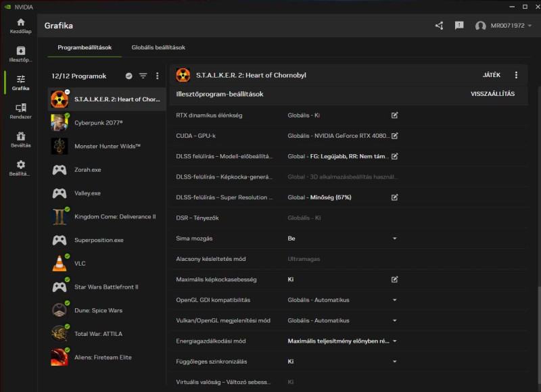Open the Kezdőlap home page
The width and height of the screenshot is (541, 392).
(20, 26)
